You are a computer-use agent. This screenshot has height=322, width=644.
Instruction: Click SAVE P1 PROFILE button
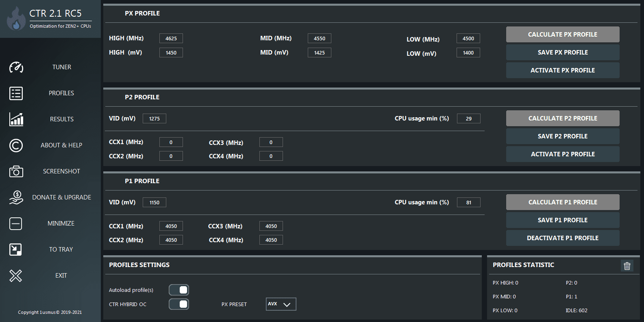pos(563,220)
